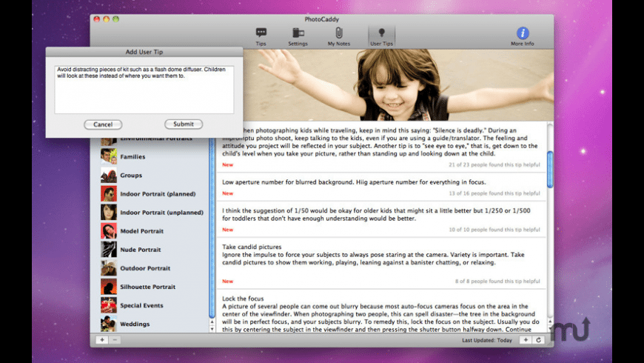This screenshot has height=363, width=644.
Task: Click inside the user tip text field
Action: 144,89
